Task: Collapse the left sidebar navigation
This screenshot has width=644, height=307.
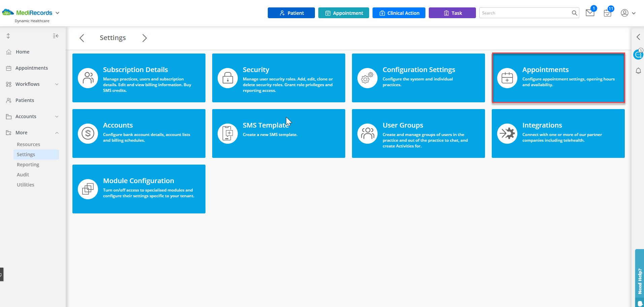Action: click(56, 36)
